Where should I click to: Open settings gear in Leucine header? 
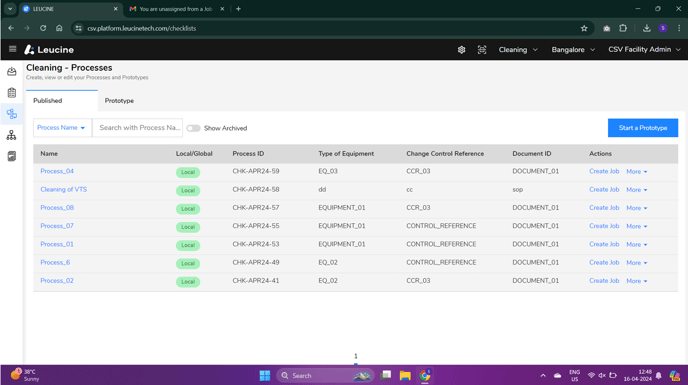click(461, 50)
